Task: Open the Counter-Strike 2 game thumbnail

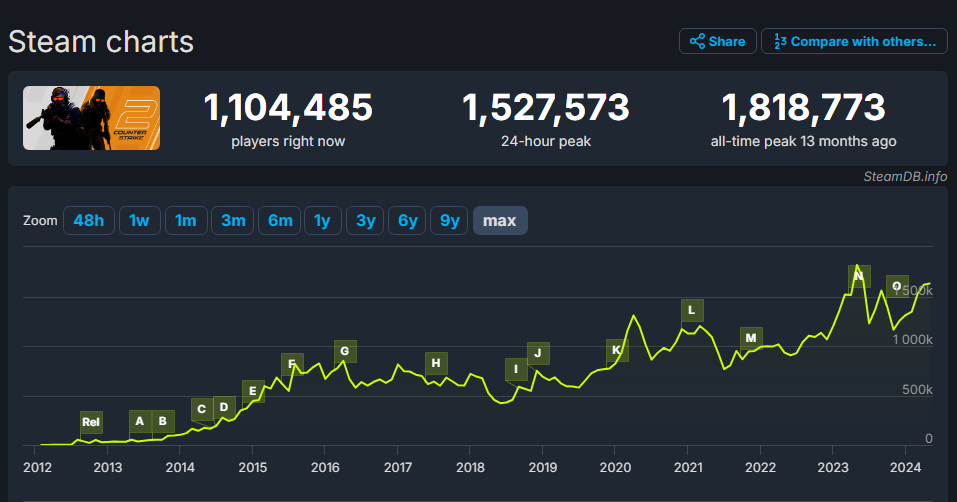Action: [x=92, y=118]
